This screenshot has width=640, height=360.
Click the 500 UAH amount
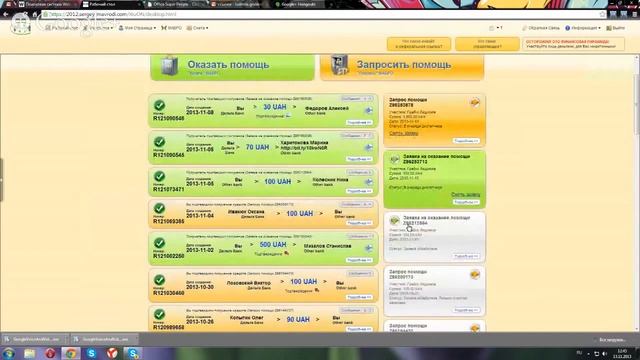pyautogui.click(x=273, y=244)
